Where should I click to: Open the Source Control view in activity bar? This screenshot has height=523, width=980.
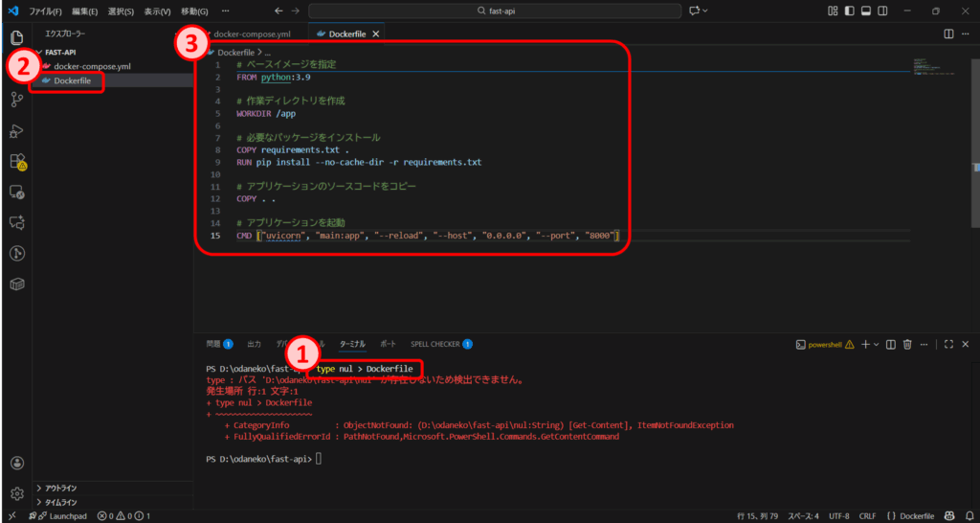[x=16, y=99]
